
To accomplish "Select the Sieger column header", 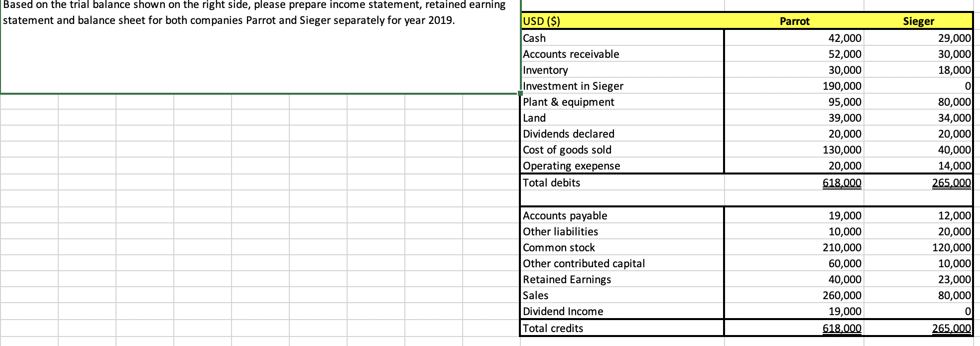I will click(918, 21).
